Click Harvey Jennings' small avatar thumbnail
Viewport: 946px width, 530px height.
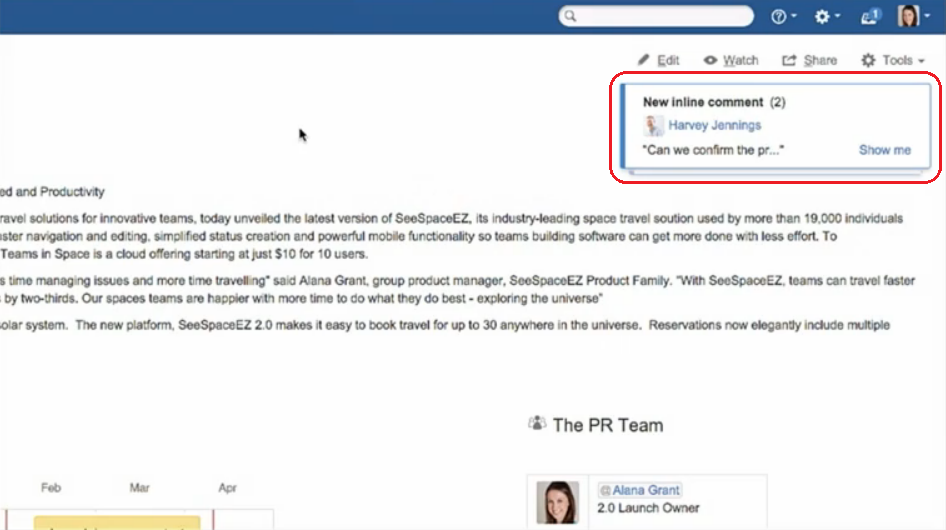[654, 126]
